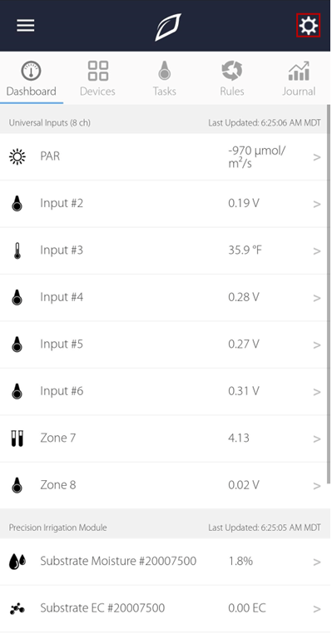
Task: Expand Substrate EC row chevron
Action: click(317, 609)
